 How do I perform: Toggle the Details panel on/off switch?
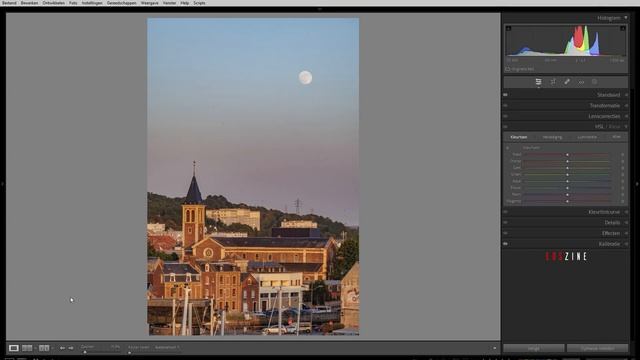click(x=505, y=222)
